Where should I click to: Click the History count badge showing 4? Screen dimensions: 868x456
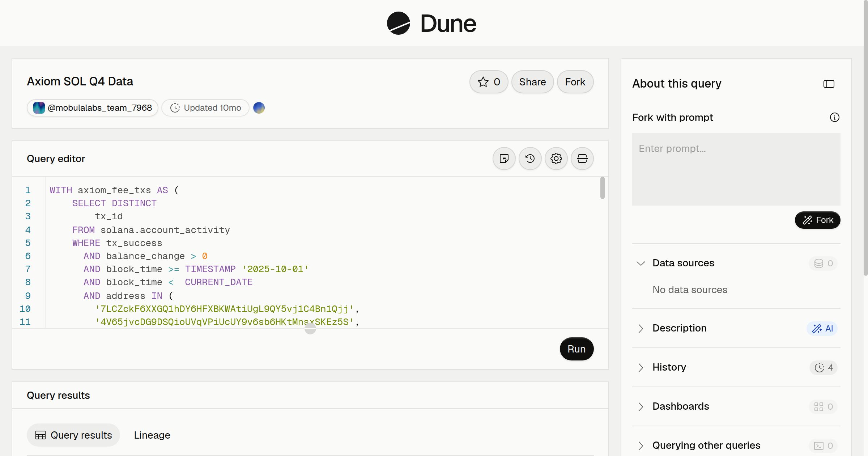coord(824,368)
